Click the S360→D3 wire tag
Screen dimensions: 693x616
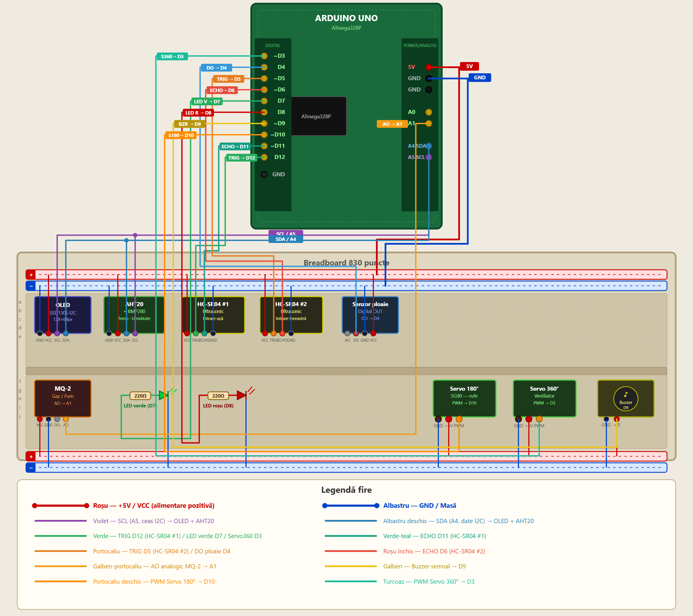(172, 57)
